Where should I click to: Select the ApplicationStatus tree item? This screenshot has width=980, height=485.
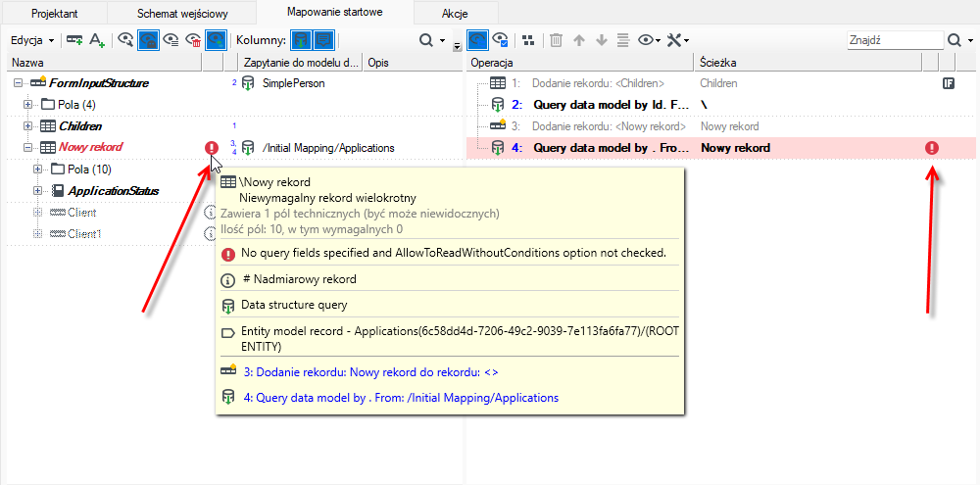click(113, 191)
